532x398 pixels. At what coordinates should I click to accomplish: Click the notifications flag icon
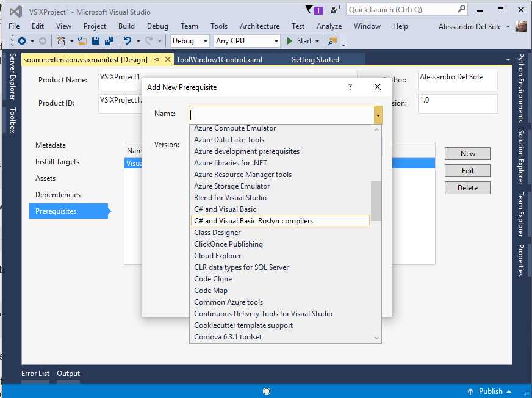click(x=309, y=10)
